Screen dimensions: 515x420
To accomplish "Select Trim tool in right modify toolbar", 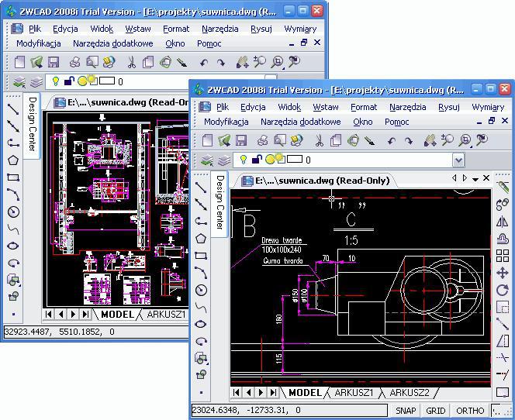I will click(502, 357).
